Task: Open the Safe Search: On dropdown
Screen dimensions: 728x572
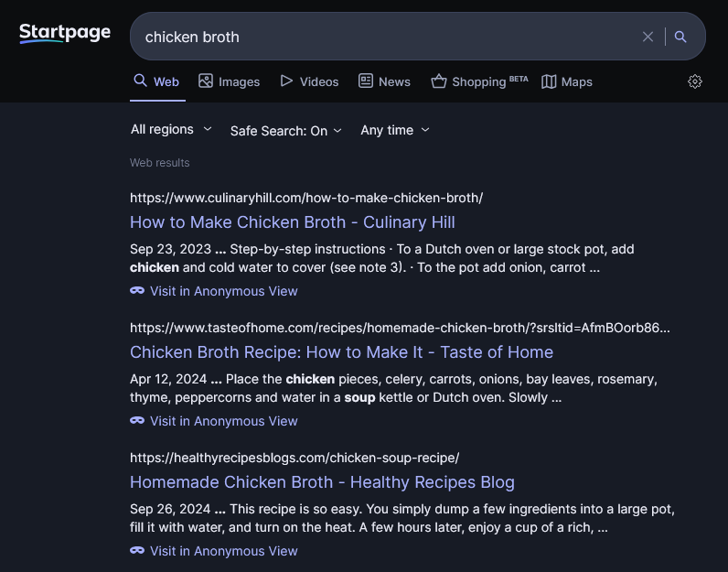Action: click(286, 131)
